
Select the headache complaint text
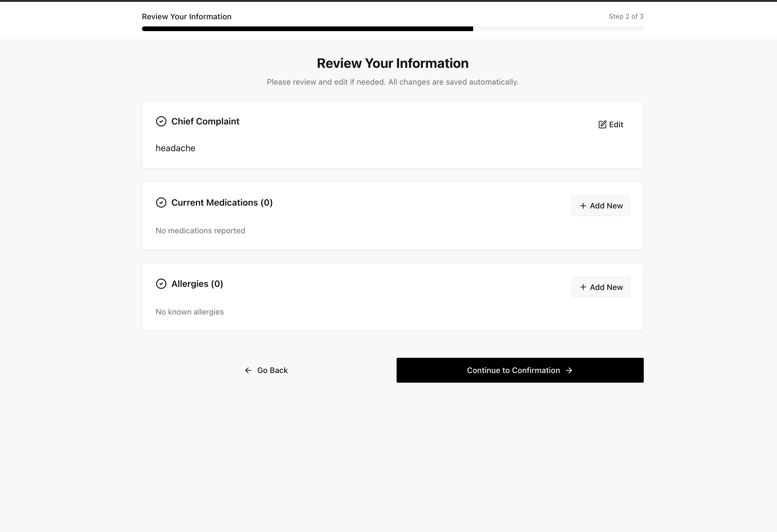point(175,148)
